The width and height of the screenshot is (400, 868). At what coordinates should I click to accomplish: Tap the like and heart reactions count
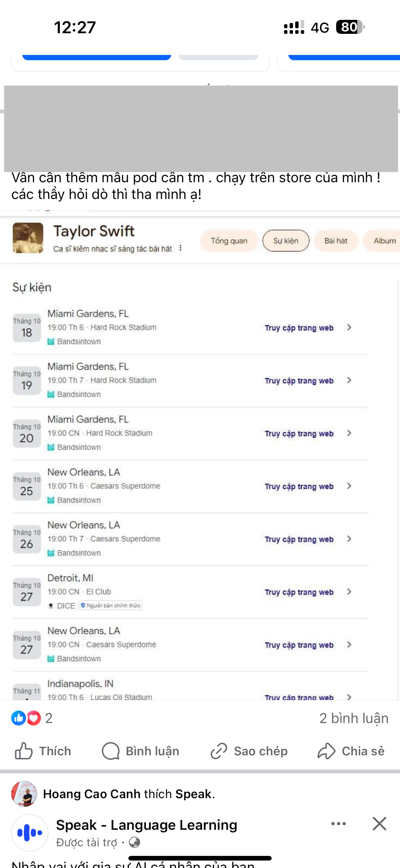pos(32,718)
